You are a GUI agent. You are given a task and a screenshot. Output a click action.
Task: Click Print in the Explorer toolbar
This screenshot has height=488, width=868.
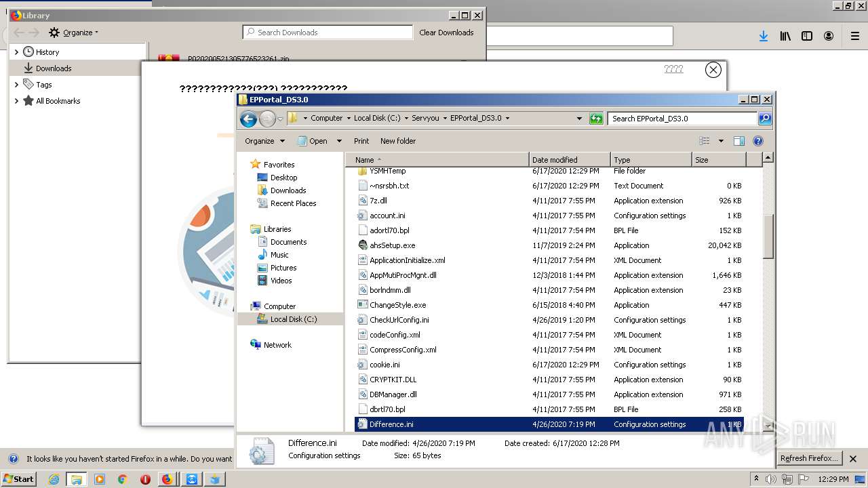pyautogui.click(x=361, y=141)
